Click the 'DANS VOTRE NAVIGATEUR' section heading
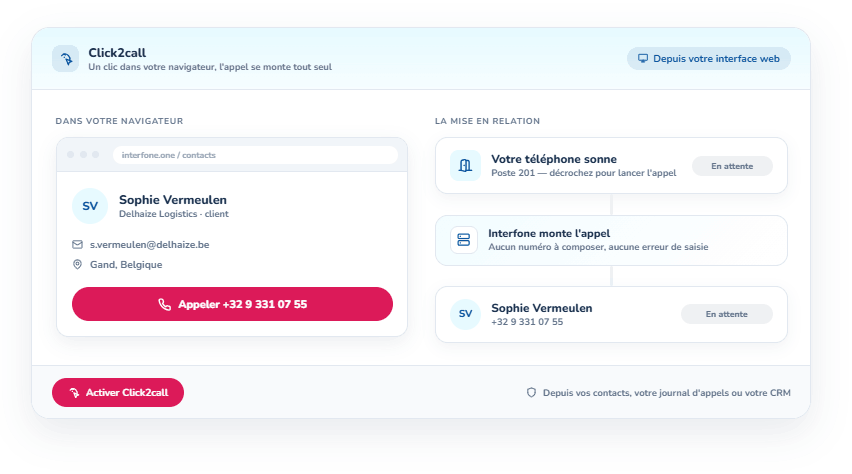The height and width of the screenshot is (474, 852). coord(119,121)
